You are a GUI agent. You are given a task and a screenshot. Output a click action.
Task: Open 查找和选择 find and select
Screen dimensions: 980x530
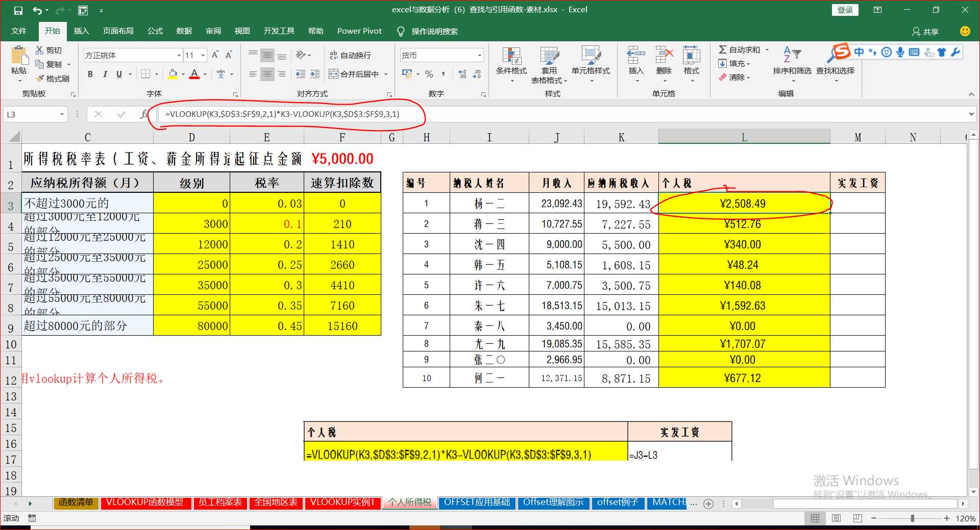(x=835, y=64)
